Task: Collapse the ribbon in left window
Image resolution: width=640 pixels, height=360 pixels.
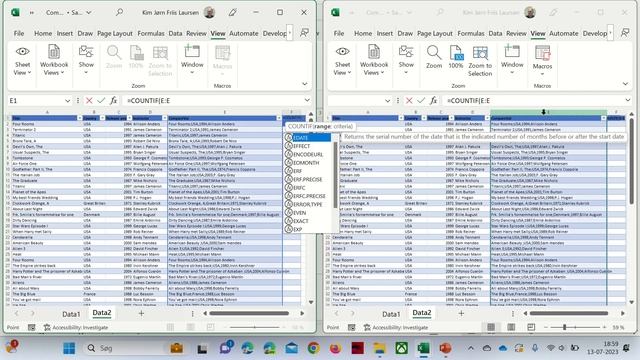Action: (305, 84)
